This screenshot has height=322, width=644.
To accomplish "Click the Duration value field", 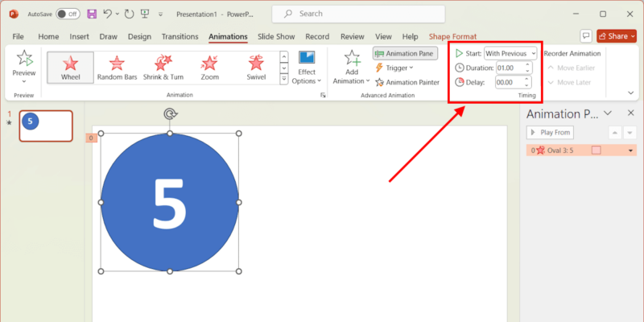I will pyautogui.click(x=510, y=68).
